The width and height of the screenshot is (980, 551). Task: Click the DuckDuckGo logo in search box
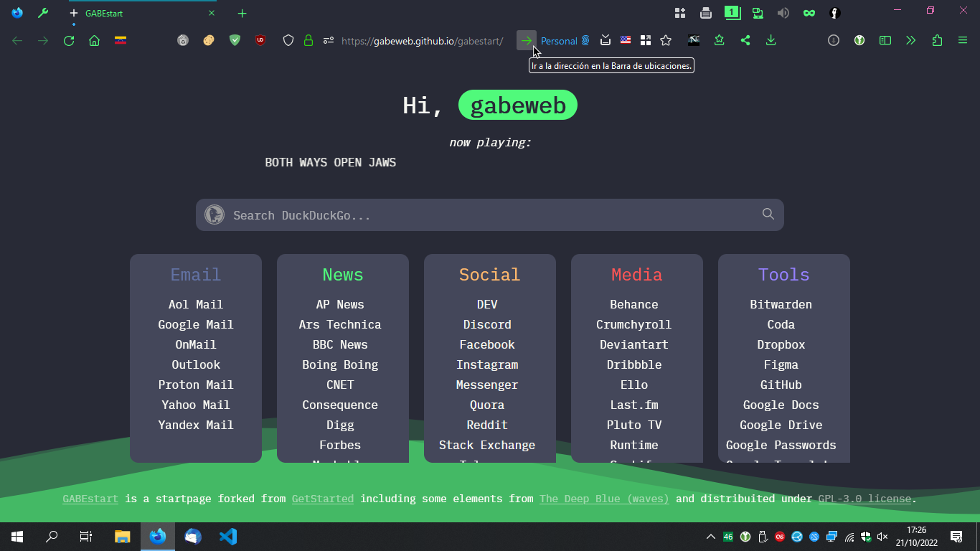coord(215,215)
